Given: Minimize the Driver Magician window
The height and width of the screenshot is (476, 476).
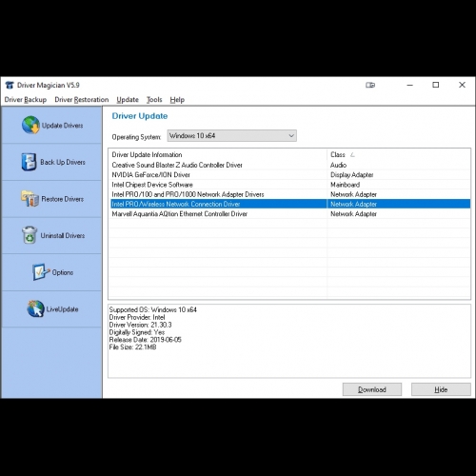Looking at the screenshot, I should (410, 85).
